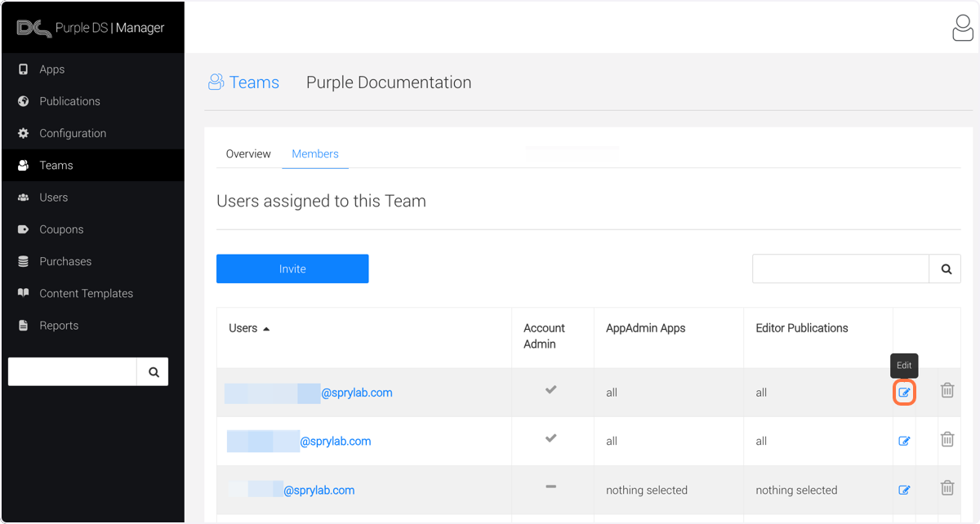Focus the sidebar search input field
980x524 pixels.
coord(73,371)
